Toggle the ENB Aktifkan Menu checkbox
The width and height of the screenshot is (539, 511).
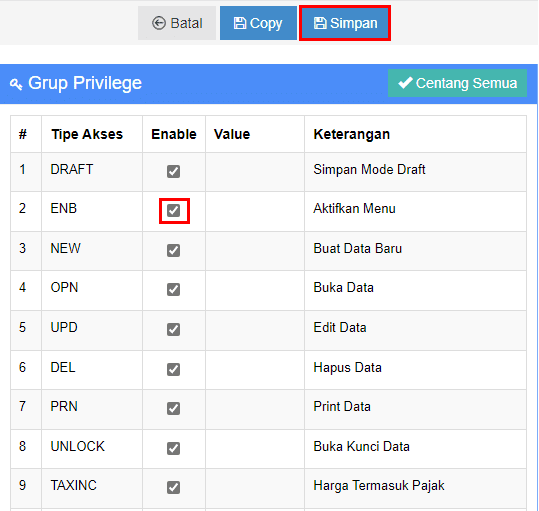(x=173, y=210)
